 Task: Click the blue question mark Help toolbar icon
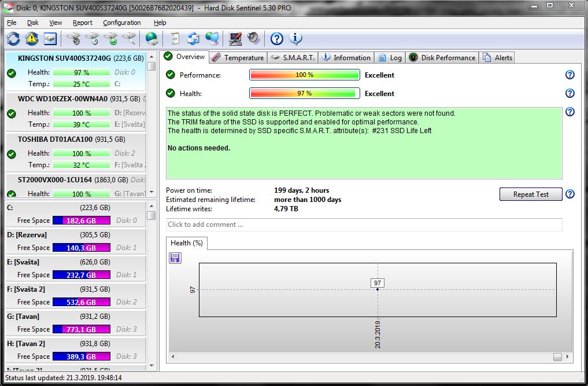coord(277,38)
